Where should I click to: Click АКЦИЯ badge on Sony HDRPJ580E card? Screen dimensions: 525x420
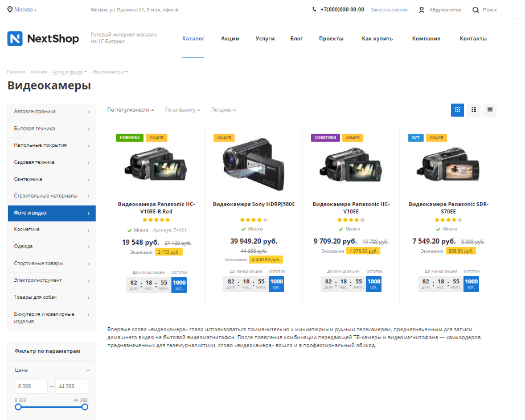224,138
